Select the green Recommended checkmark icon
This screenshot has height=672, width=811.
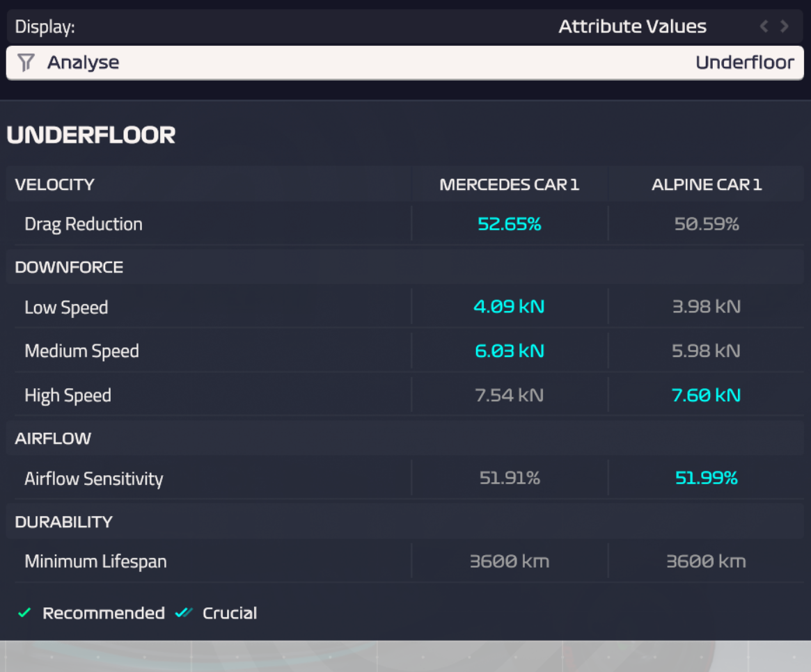tap(24, 613)
